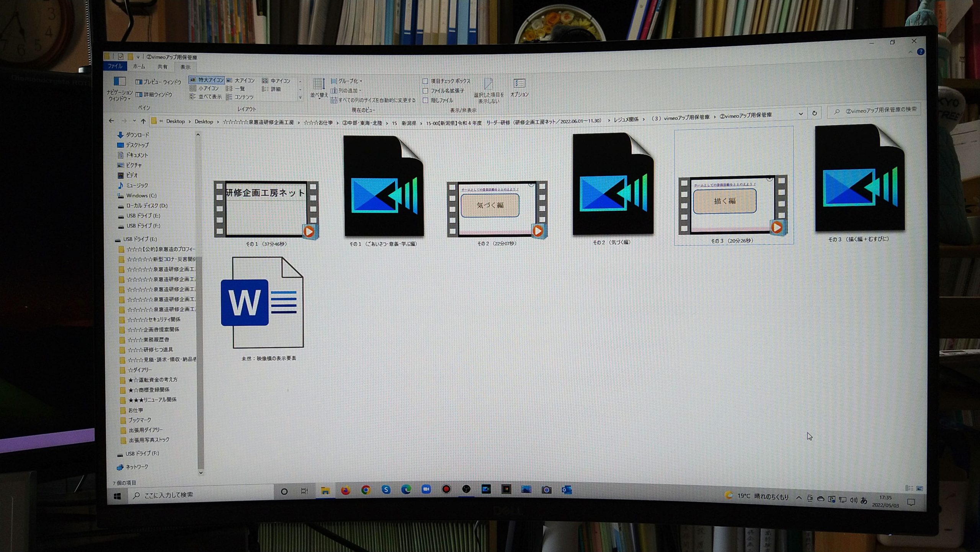The width and height of the screenshot is (980, 552).
Task: Click すべての列のサイズを自動的に変更する
Action: pos(373,100)
